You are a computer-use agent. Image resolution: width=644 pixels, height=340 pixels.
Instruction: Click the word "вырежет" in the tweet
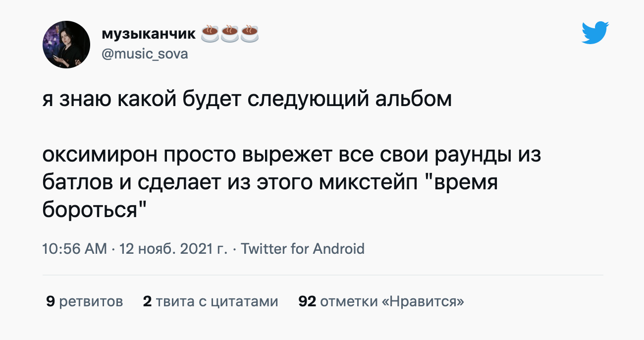pos(287,156)
